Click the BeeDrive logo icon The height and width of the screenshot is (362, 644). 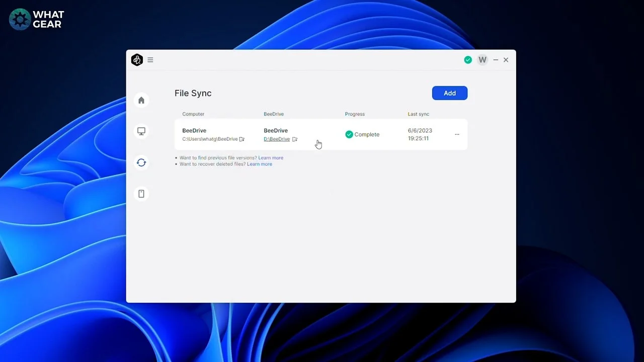pos(137,60)
